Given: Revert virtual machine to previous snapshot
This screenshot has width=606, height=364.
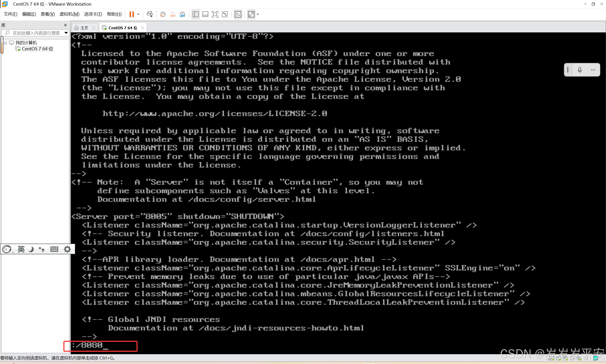Looking at the screenshot, I should coord(173,14).
